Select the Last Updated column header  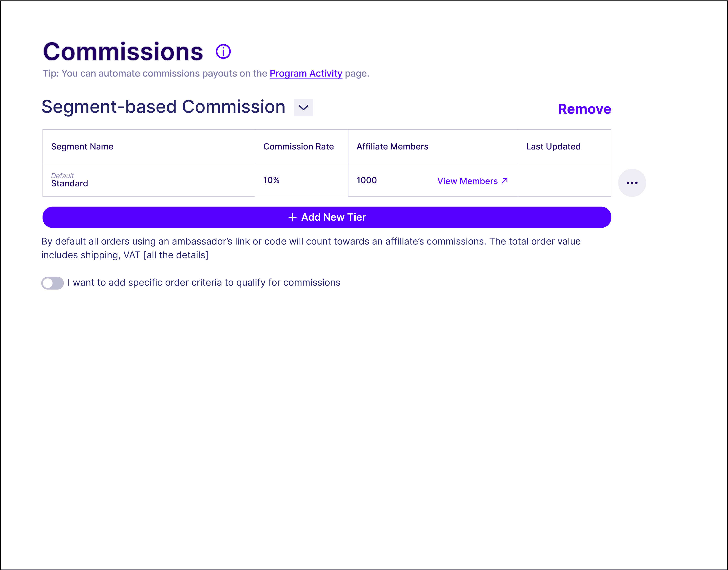click(553, 146)
